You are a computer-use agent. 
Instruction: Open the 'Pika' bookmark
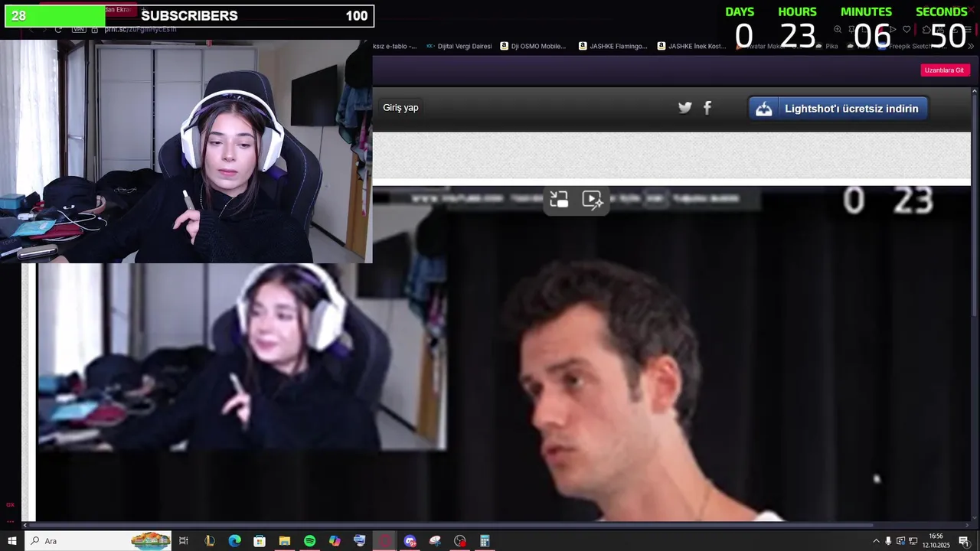click(x=827, y=46)
